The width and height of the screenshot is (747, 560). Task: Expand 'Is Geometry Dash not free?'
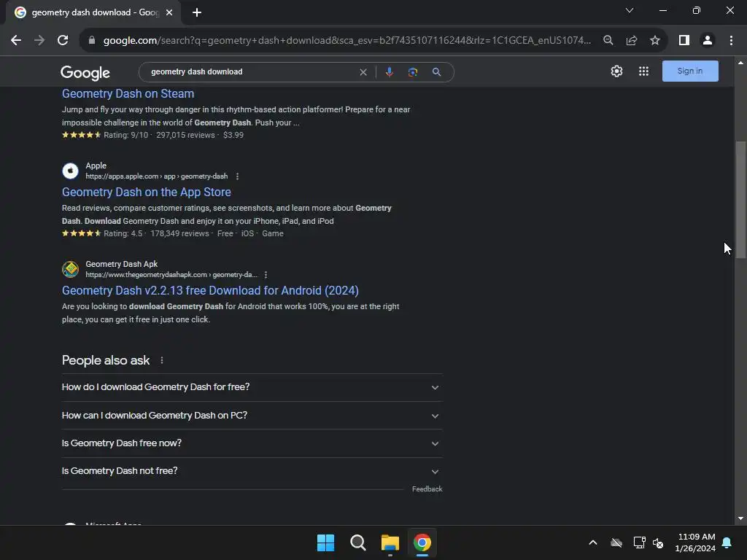252,471
